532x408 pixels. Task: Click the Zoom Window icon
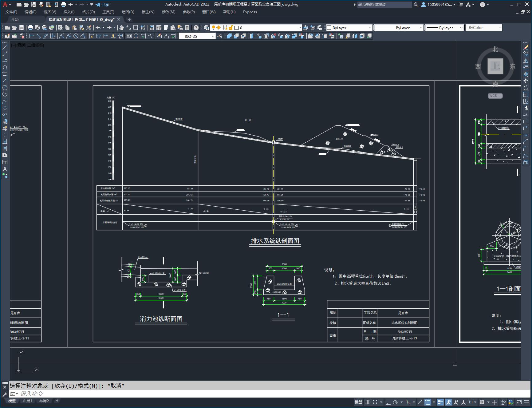(x=136, y=28)
